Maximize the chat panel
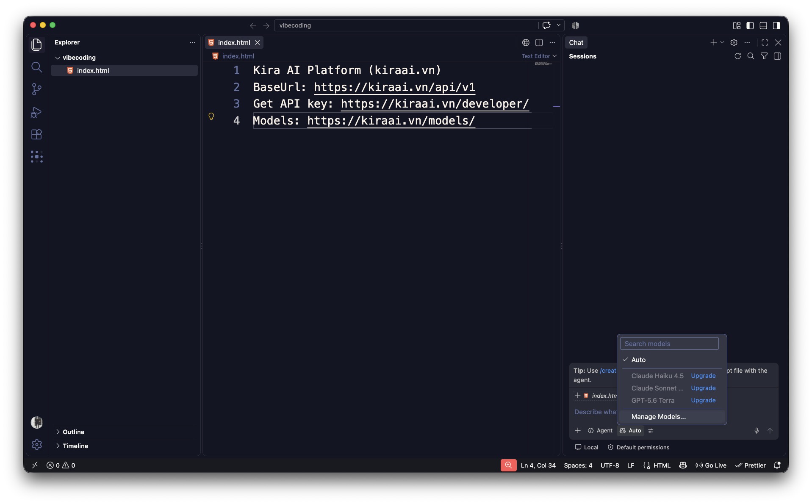This screenshot has width=812, height=504. (765, 42)
